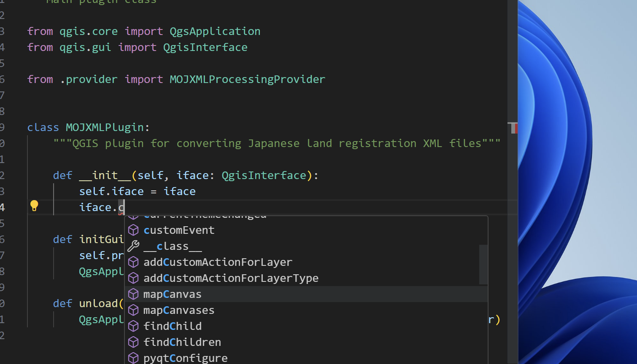This screenshot has height=364, width=637.
Task: Click the wrench icon next to __class__
Action: 133,246
